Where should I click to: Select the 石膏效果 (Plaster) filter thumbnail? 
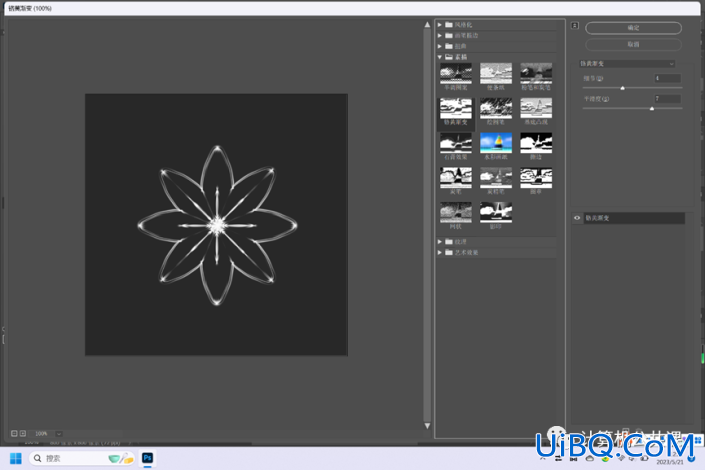click(455, 143)
